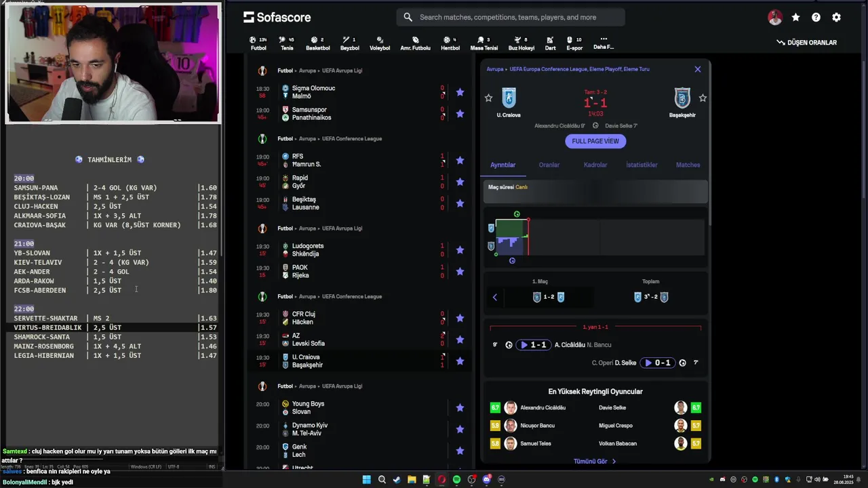Open Windows taskbar search

382,480
